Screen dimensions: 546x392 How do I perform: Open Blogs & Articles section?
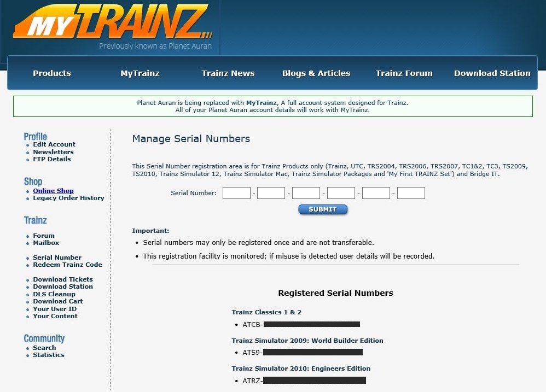tap(316, 73)
